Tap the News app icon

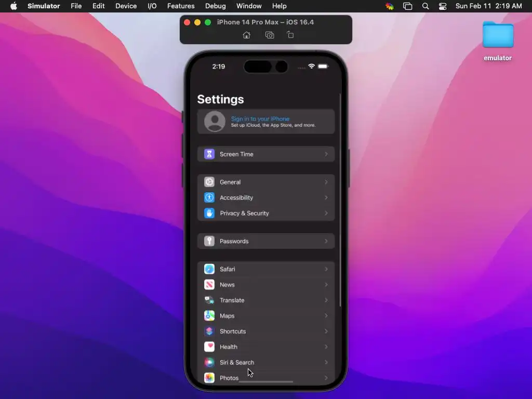pyautogui.click(x=209, y=285)
